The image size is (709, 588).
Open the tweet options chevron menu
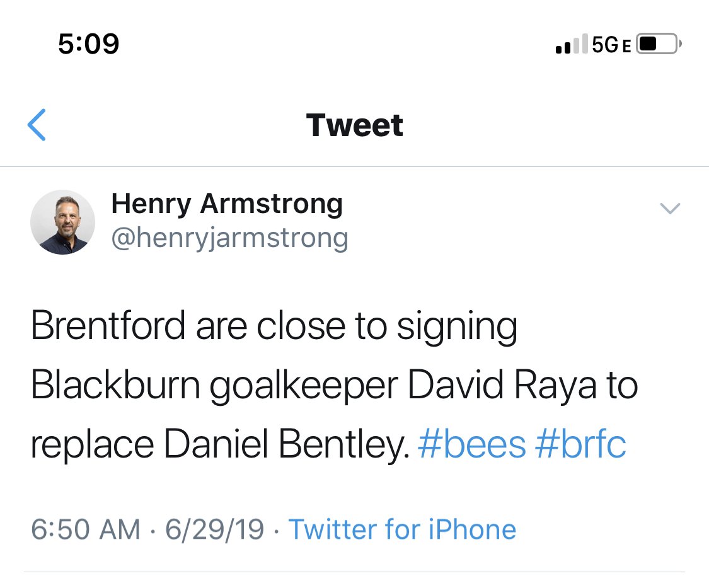point(669,208)
